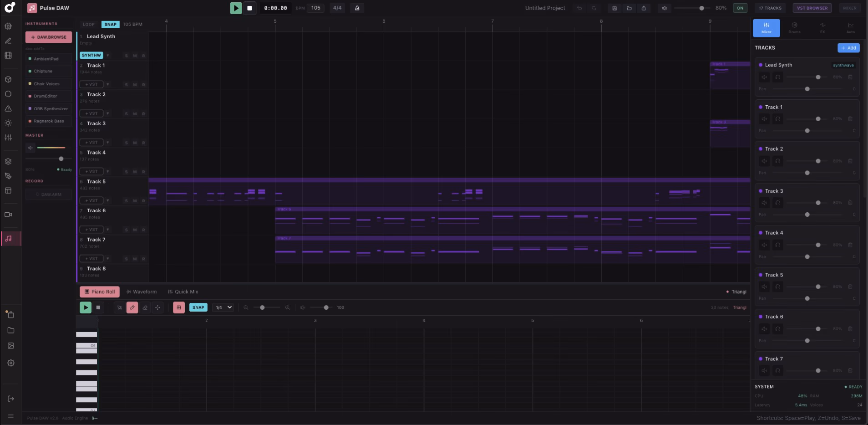The height and width of the screenshot is (425, 868).
Task: Click the metronome icon in the transport bar
Action: (x=357, y=8)
